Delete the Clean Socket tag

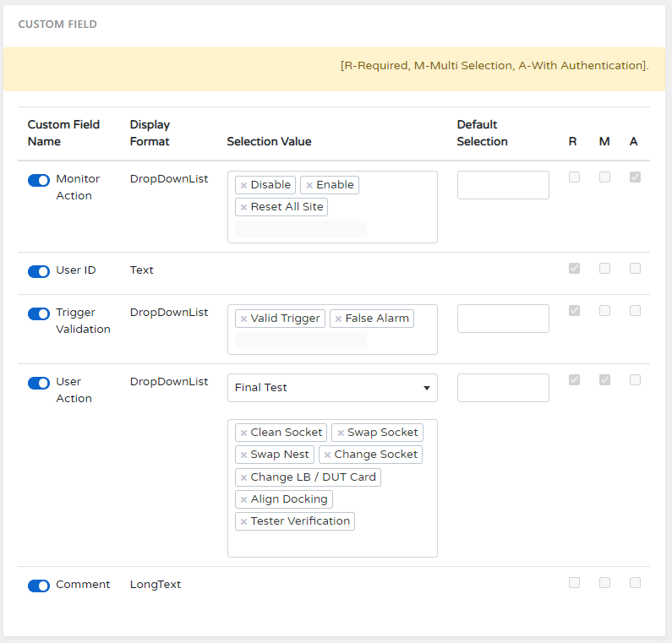click(243, 433)
